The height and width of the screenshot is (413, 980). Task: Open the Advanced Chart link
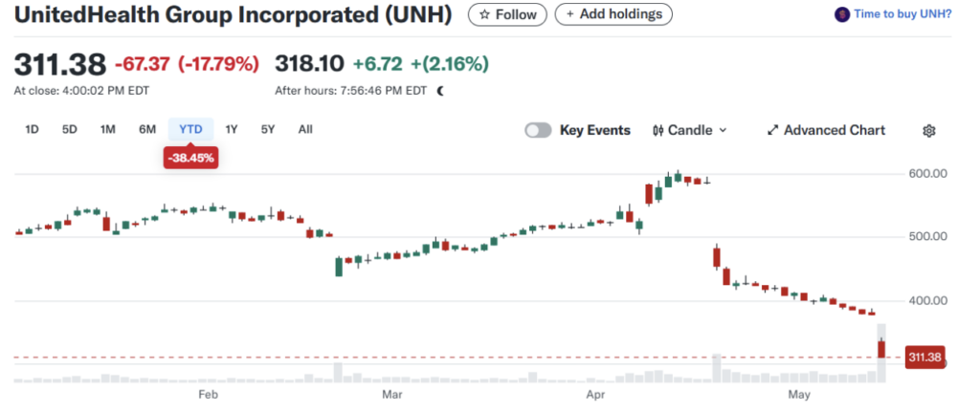[835, 131]
